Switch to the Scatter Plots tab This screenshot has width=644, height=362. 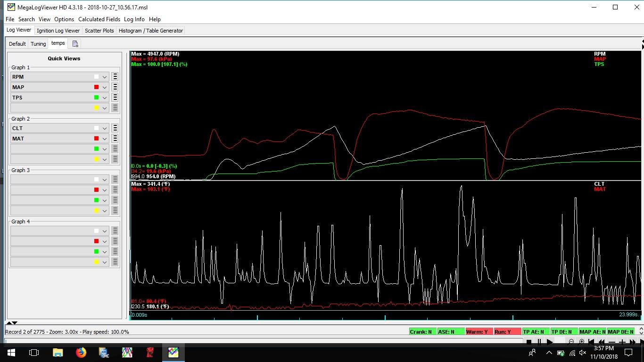click(x=99, y=31)
